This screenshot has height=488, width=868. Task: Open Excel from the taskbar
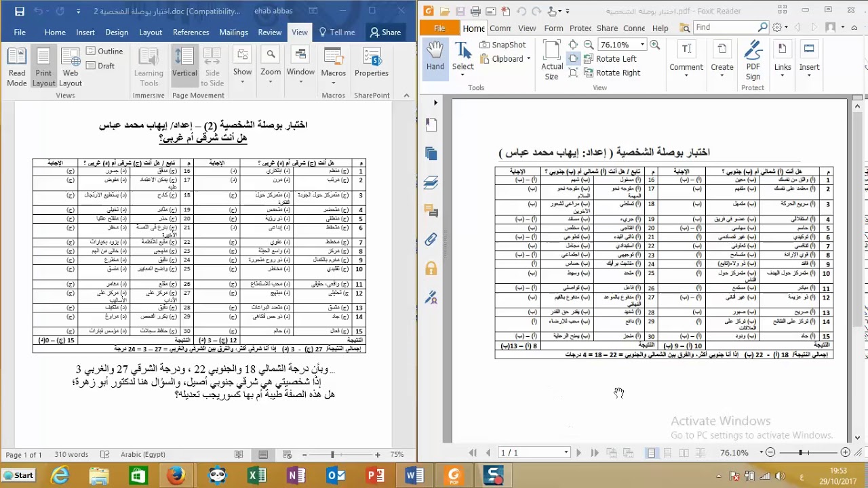257,476
